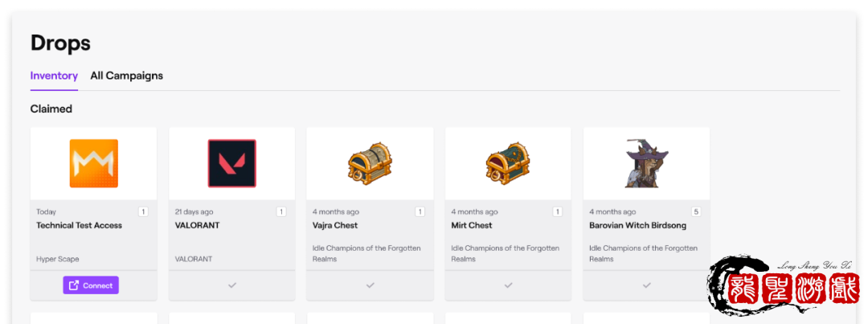The height and width of the screenshot is (324, 868).
Task: Click the count badge on Technical Test Access
Action: 143,211
